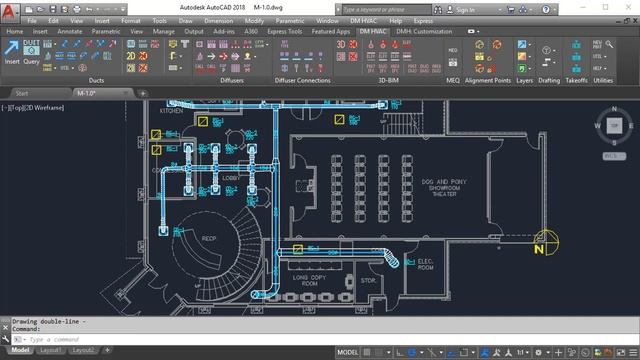Click the magnifier icon in Utilities panel

pyautogui.click(x=609, y=44)
